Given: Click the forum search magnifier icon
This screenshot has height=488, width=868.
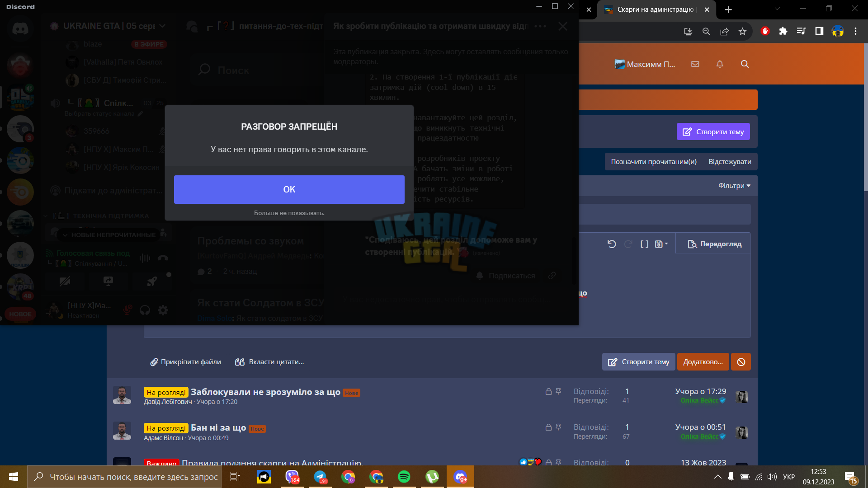Looking at the screenshot, I should (745, 64).
